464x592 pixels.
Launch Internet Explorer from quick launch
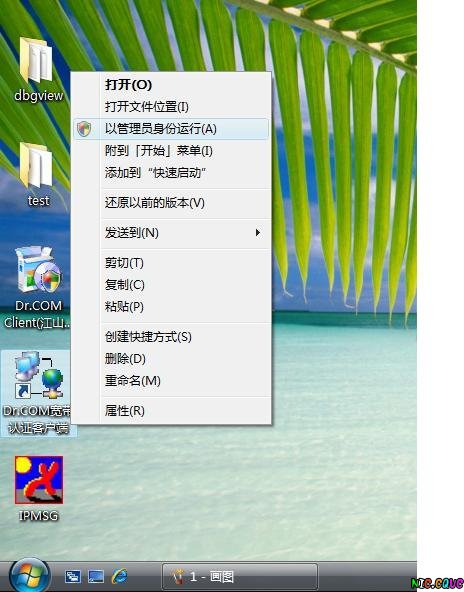click(x=120, y=576)
